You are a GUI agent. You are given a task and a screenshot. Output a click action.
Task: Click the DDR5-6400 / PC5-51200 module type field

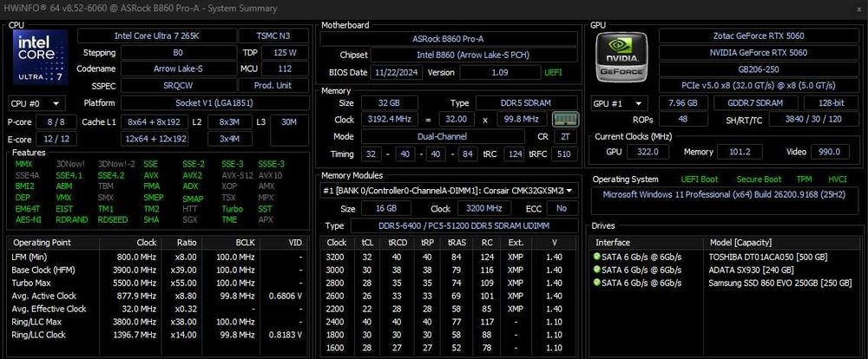point(464,225)
